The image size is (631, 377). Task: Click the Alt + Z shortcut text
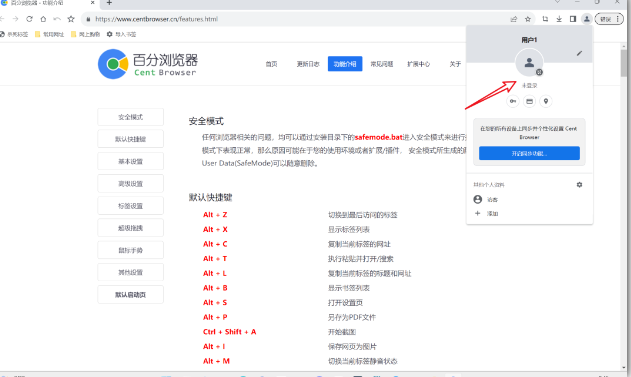point(215,215)
